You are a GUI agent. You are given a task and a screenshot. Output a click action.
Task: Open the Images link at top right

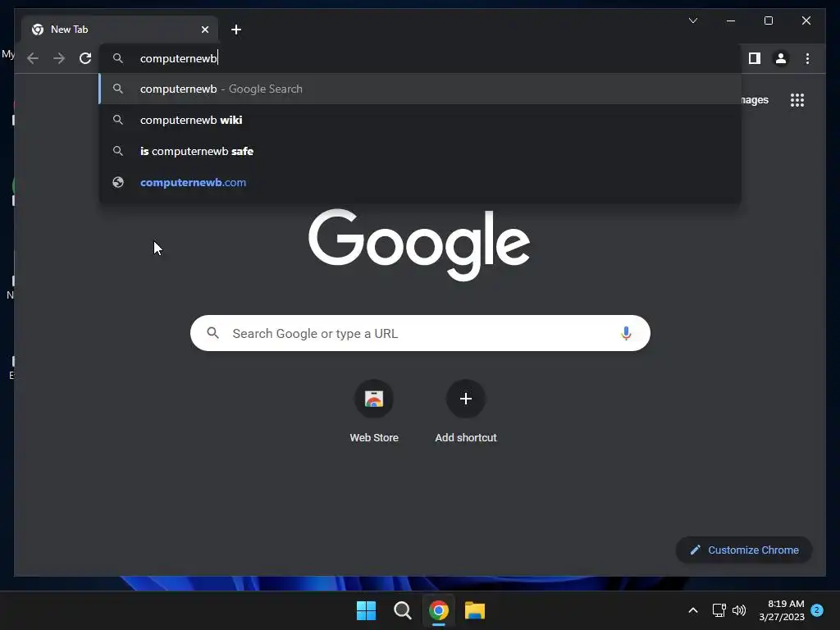755,100
